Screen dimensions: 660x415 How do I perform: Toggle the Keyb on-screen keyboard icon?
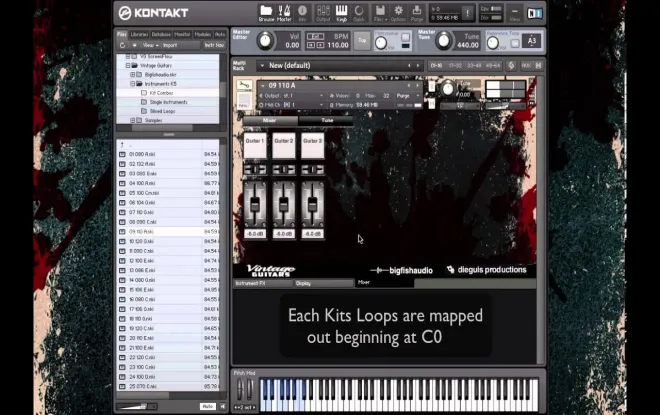[341, 13]
